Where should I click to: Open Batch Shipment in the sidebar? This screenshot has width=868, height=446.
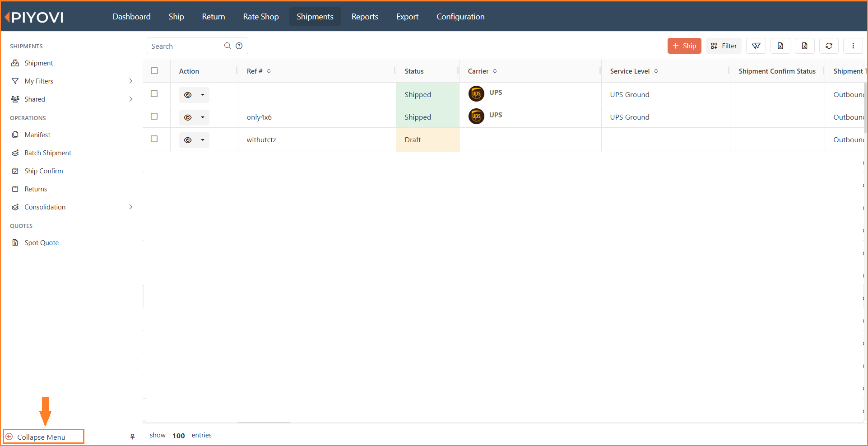click(47, 153)
